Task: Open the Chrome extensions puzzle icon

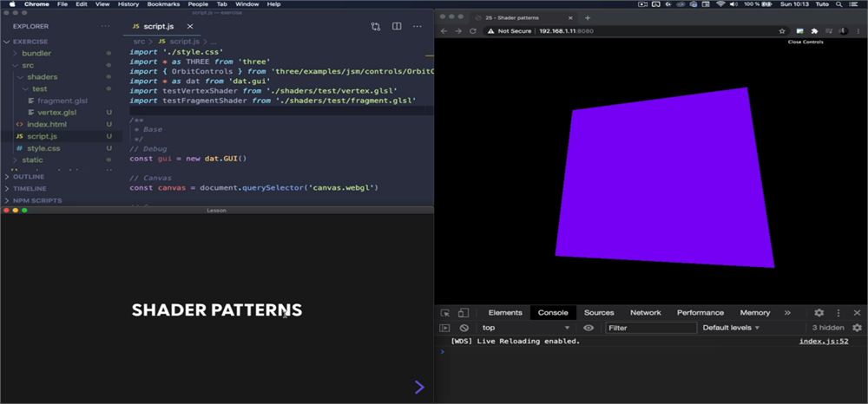Action: click(x=814, y=31)
